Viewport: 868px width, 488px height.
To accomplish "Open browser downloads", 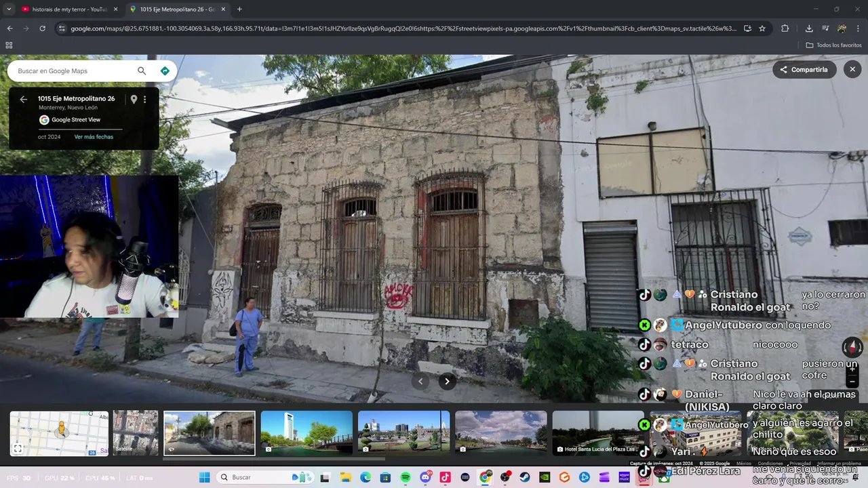I will (809, 28).
